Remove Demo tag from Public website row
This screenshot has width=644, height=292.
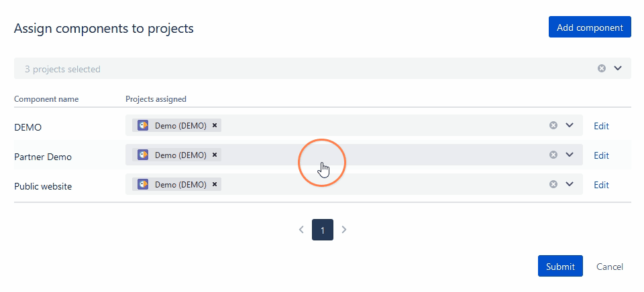[215, 184]
